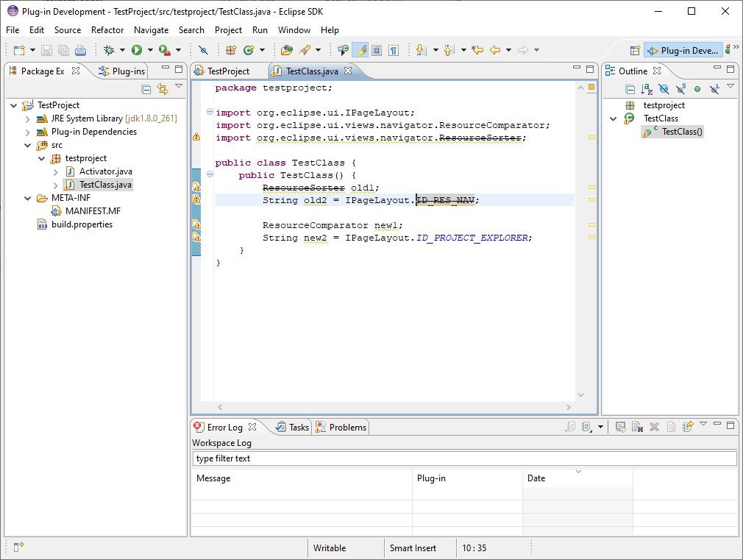Show Whitespace Characters in the editor

pyautogui.click(x=394, y=49)
